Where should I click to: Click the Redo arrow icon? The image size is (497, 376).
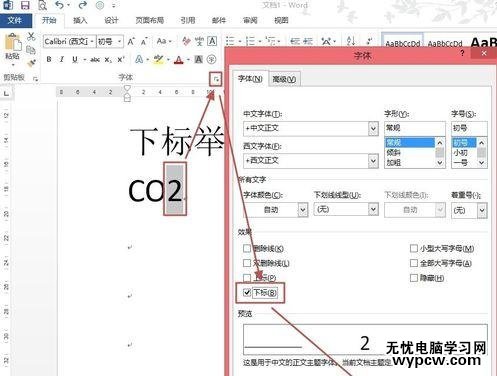pos(83,5)
